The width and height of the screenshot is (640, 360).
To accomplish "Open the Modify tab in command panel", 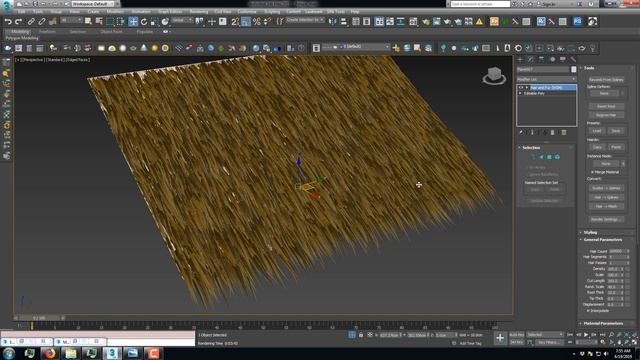I will point(531,60).
